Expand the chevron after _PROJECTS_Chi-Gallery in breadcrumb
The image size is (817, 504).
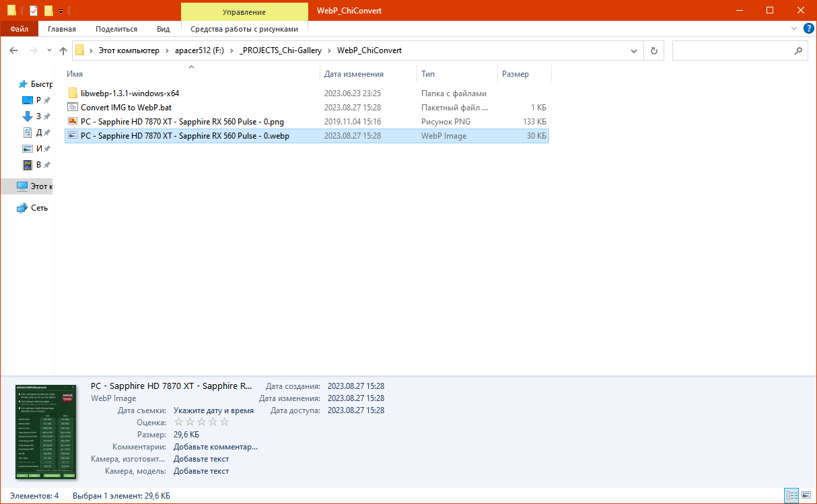tap(330, 50)
